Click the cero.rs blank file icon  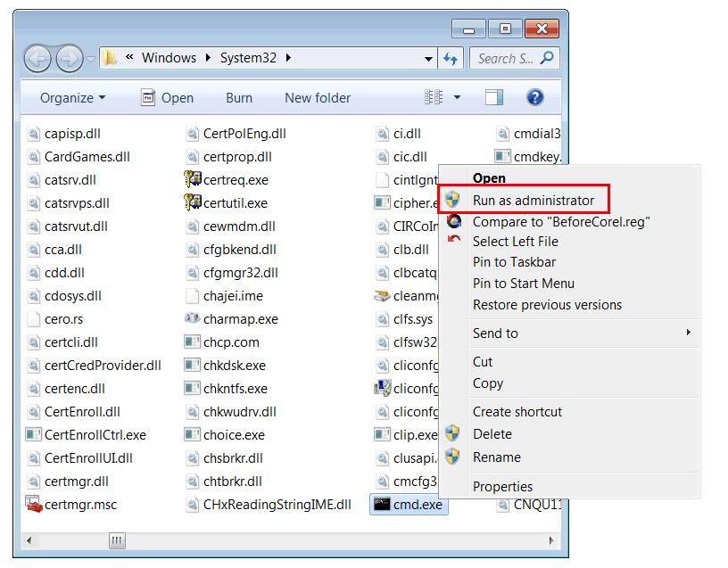pyautogui.click(x=33, y=319)
